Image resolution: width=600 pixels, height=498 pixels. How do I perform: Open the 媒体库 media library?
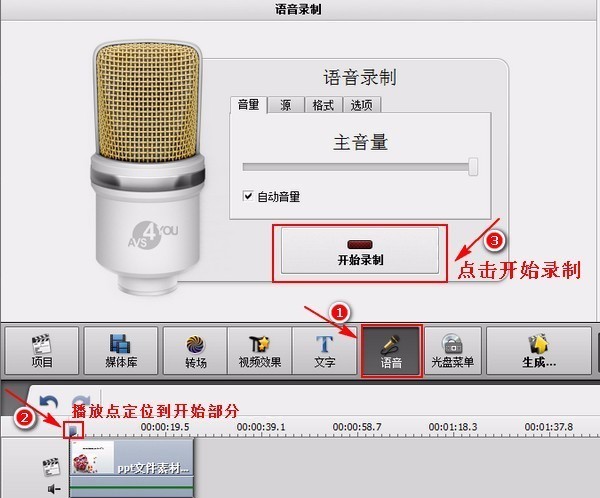coord(120,351)
